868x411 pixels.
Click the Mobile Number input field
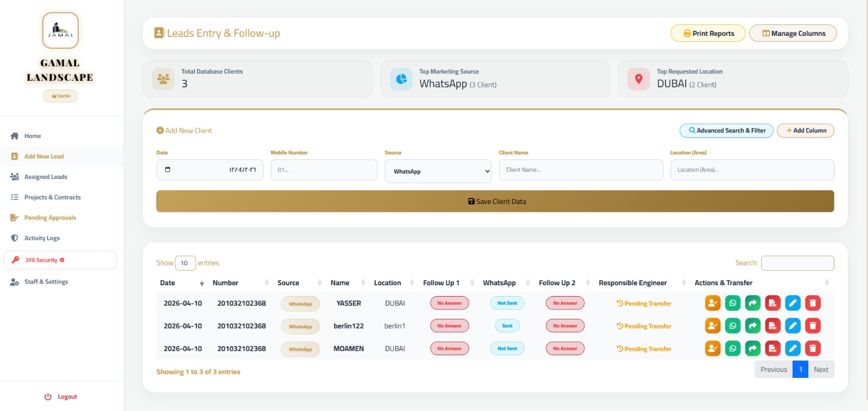point(324,170)
